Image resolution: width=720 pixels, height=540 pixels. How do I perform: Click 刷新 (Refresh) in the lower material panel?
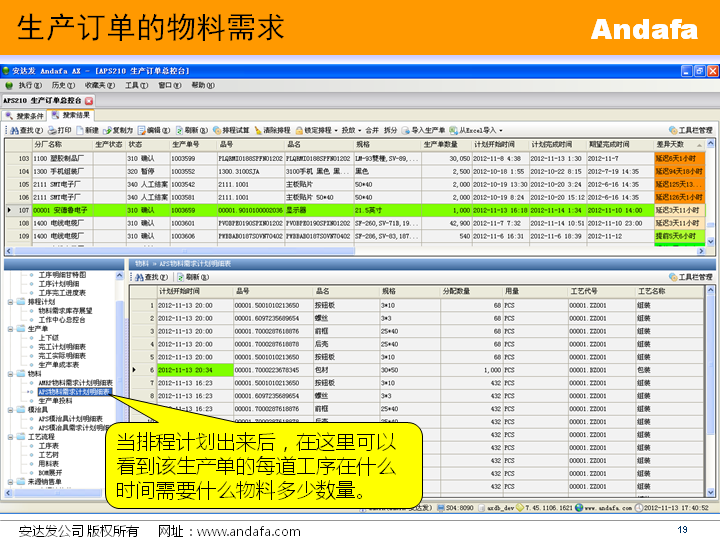(x=190, y=276)
